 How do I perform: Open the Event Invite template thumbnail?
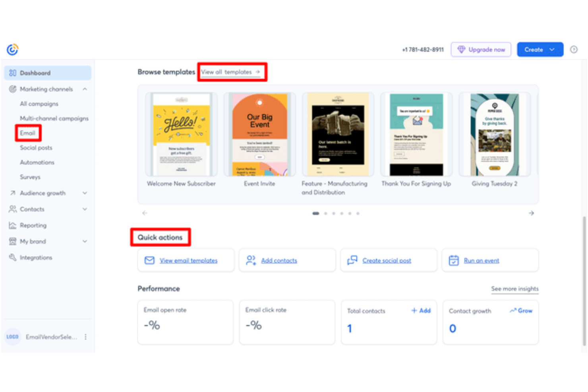coord(259,134)
